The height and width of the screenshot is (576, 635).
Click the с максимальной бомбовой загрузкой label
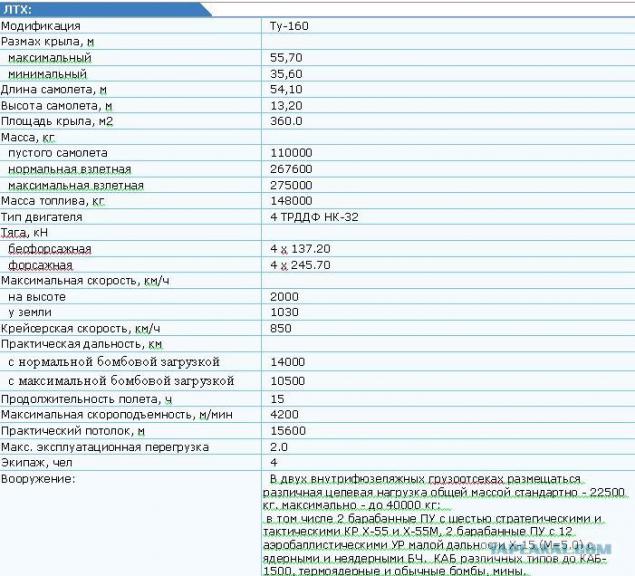tap(121, 381)
